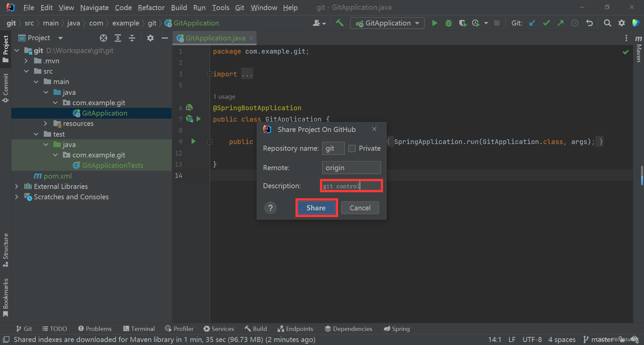Collapse the src folder

click(26, 71)
